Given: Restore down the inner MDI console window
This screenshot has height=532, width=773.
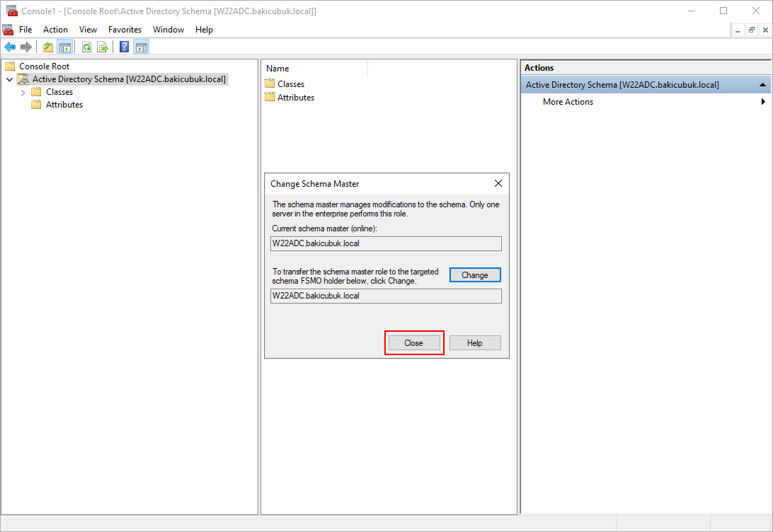Looking at the screenshot, I should (x=752, y=30).
